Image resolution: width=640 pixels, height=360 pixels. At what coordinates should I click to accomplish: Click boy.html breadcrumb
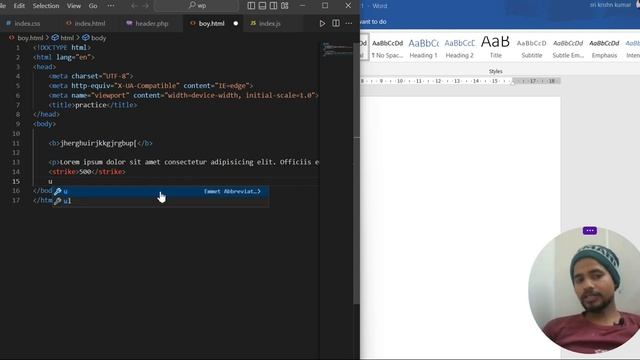pyautogui.click(x=30, y=38)
